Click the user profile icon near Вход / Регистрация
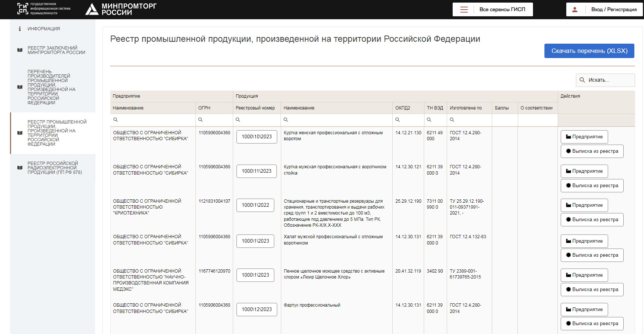The height and width of the screenshot is (334, 644). click(575, 10)
